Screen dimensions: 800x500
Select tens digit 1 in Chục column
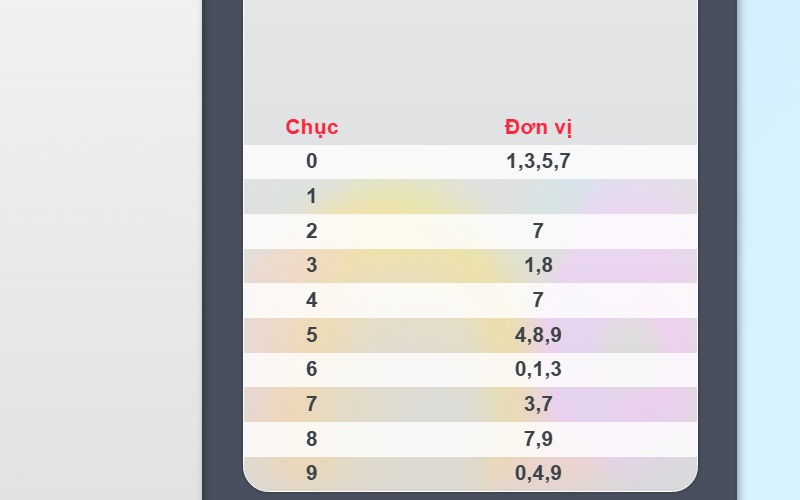312,196
